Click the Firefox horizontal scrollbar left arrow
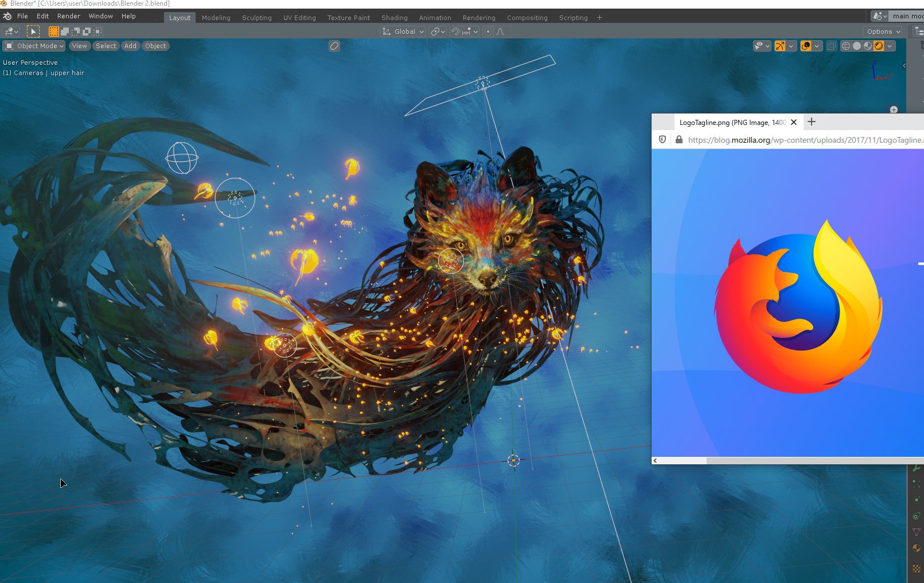The image size is (924, 583). pyautogui.click(x=655, y=460)
